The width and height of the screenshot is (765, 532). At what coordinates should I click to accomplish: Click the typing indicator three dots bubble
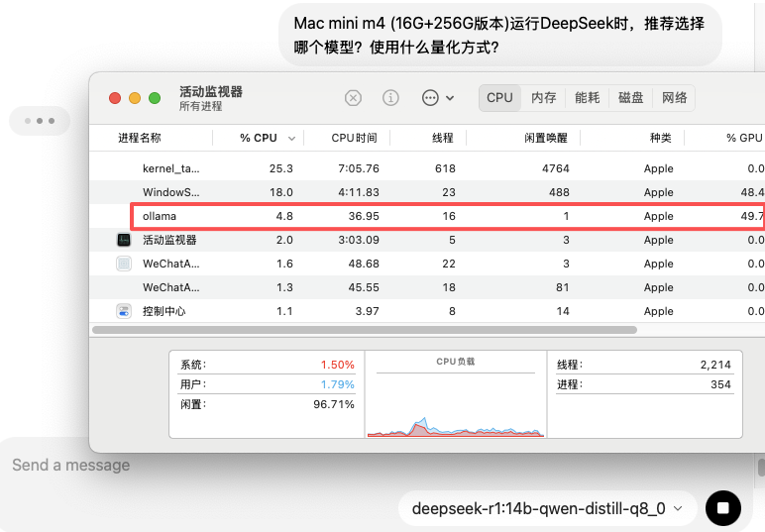click(40, 121)
